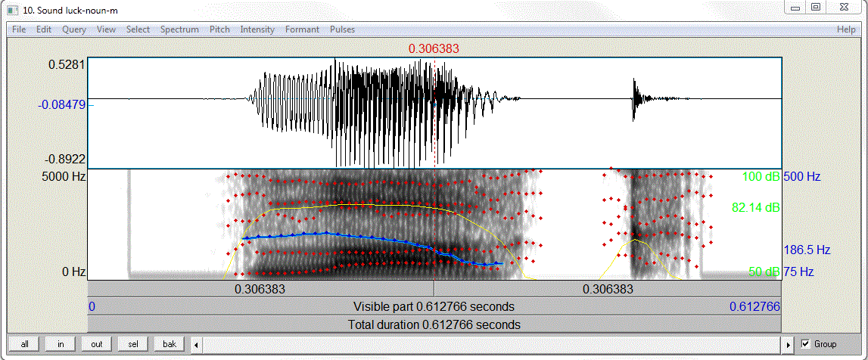Toggle the Group checkbox
The height and width of the screenshot is (360, 868).
point(806,344)
